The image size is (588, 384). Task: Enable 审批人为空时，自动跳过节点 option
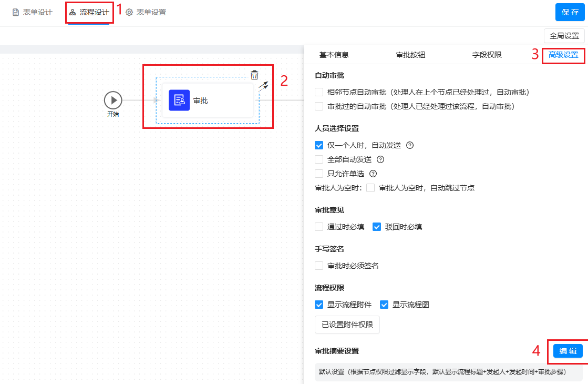pyautogui.click(x=370, y=188)
